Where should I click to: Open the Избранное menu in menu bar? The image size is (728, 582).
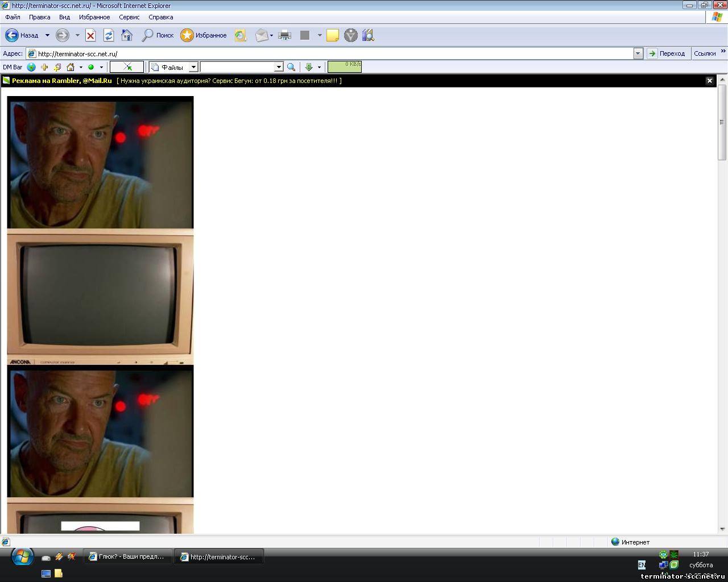(94, 17)
